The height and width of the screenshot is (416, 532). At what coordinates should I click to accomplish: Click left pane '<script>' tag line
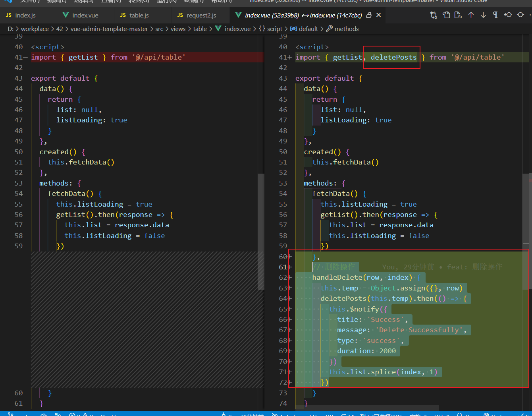coord(48,47)
